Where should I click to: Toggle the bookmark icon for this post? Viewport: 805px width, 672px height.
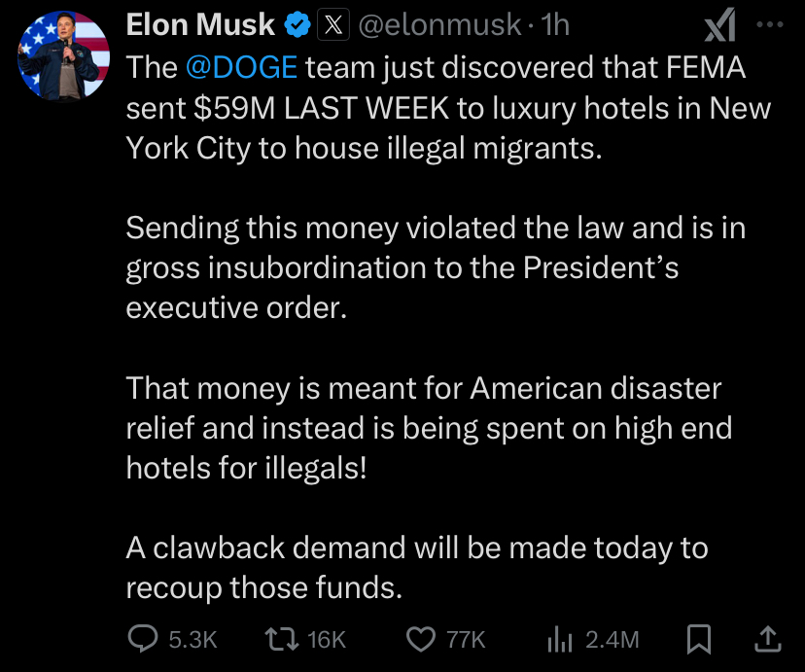[x=699, y=640]
